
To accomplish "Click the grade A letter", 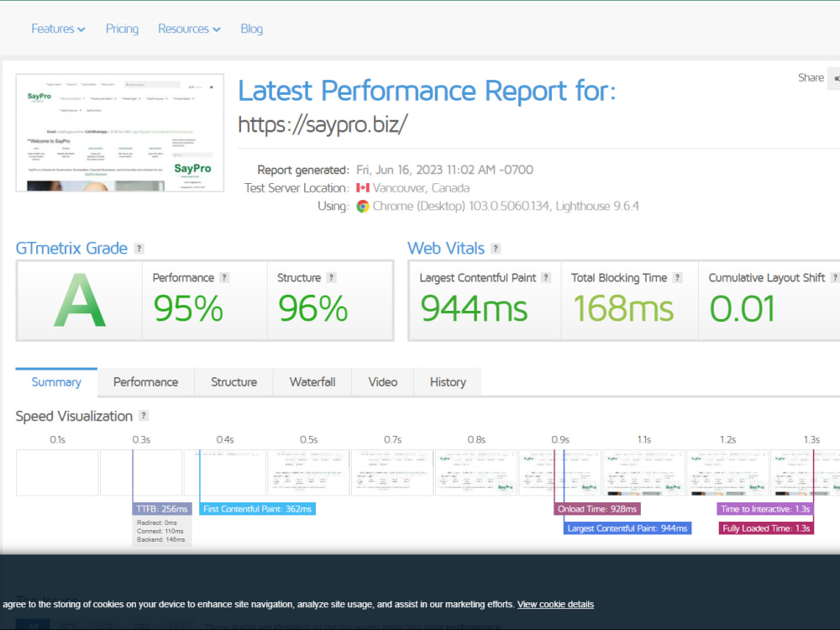I will point(80,301).
